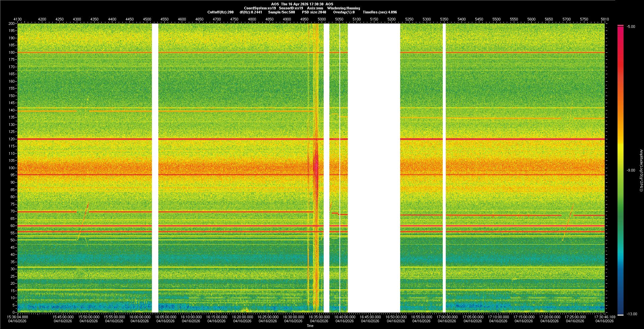This screenshot has height=329, width=644.
Task: Click the Time label below the x-axis
Action: (x=310, y=326)
